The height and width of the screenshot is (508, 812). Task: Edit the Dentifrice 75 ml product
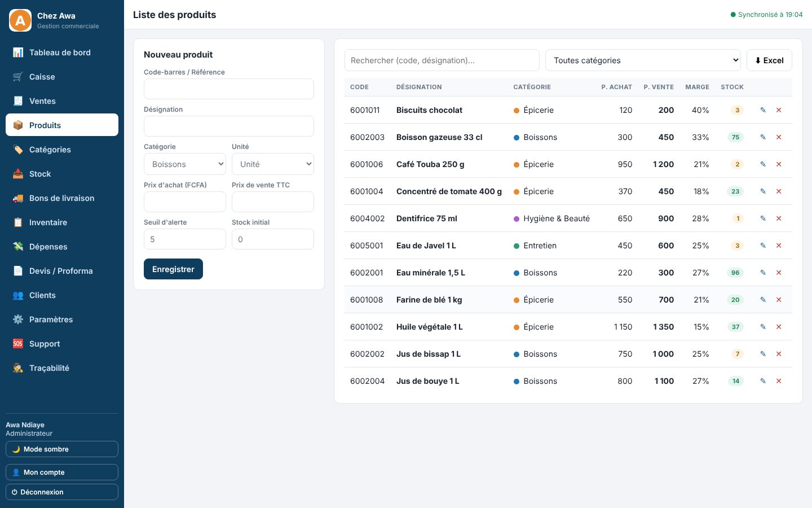[x=763, y=218]
